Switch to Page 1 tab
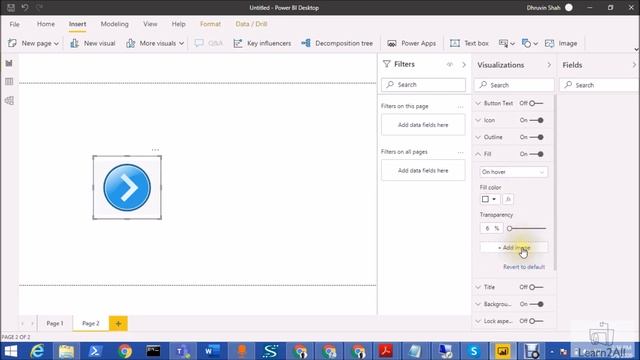The image size is (640, 360). click(55, 324)
